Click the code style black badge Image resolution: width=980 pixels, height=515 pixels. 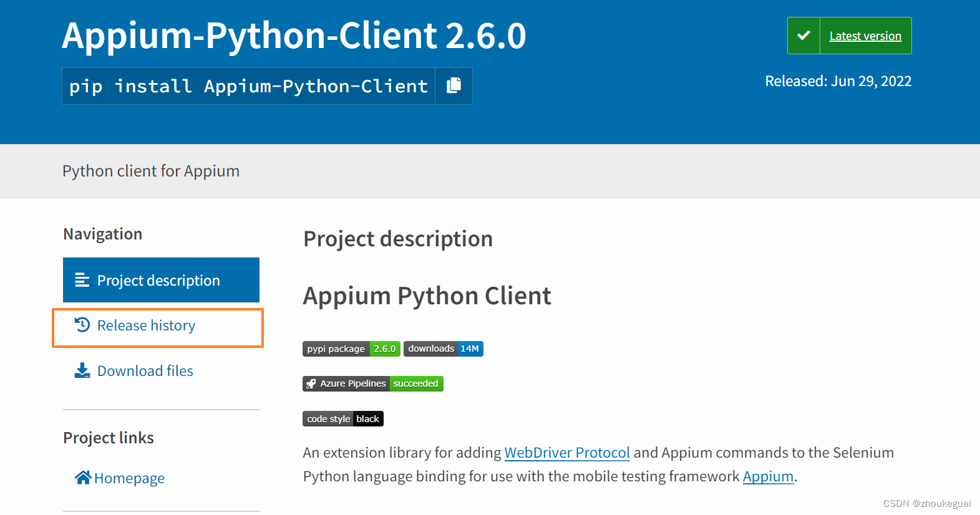click(x=342, y=419)
